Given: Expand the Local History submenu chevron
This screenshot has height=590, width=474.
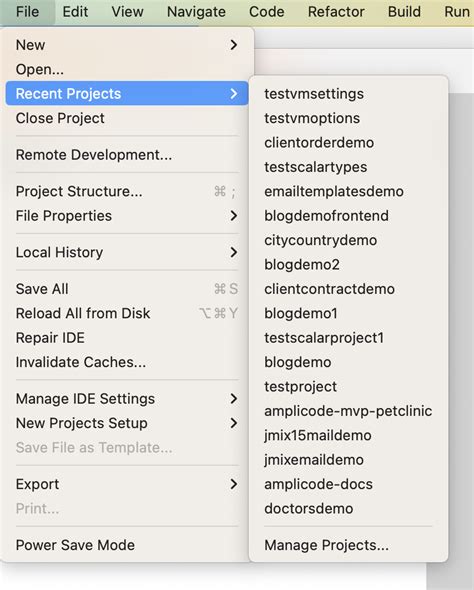Looking at the screenshot, I should pos(234,252).
